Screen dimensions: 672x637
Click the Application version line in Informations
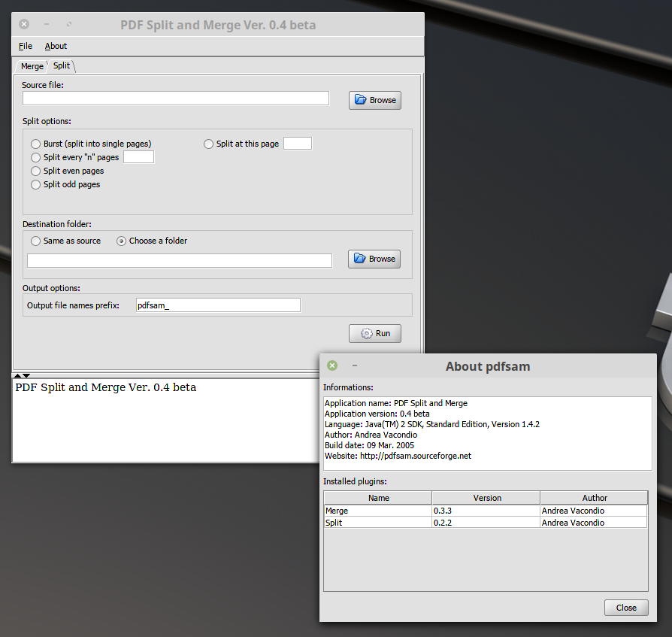[x=377, y=414]
